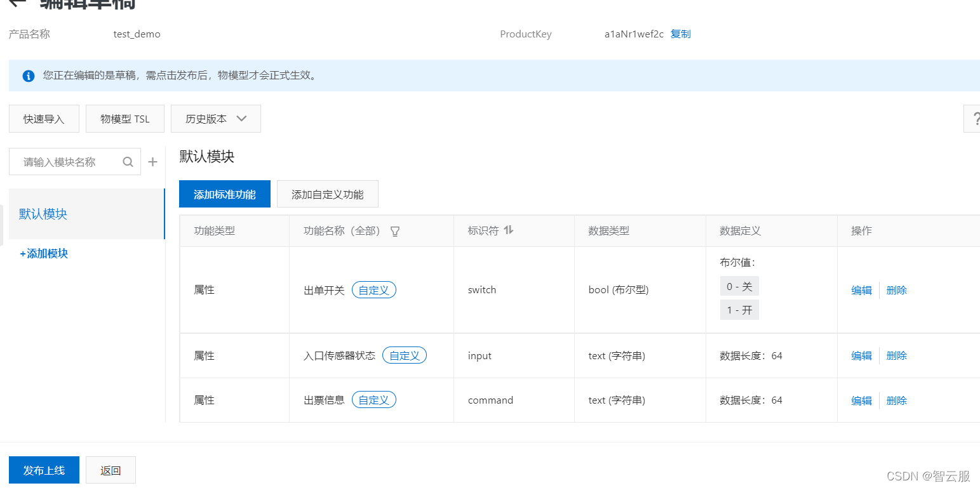Click 添加标准功能 button
The height and width of the screenshot is (488, 980).
(x=225, y=194)
